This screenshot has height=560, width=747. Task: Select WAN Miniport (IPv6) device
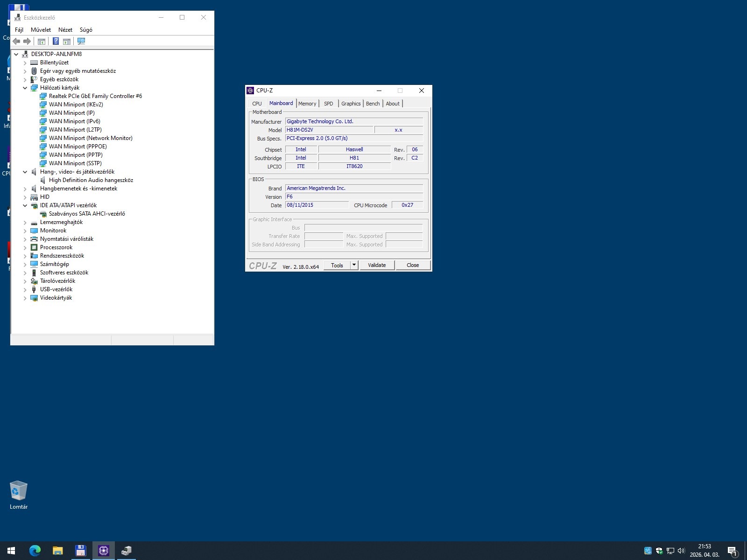75,121
